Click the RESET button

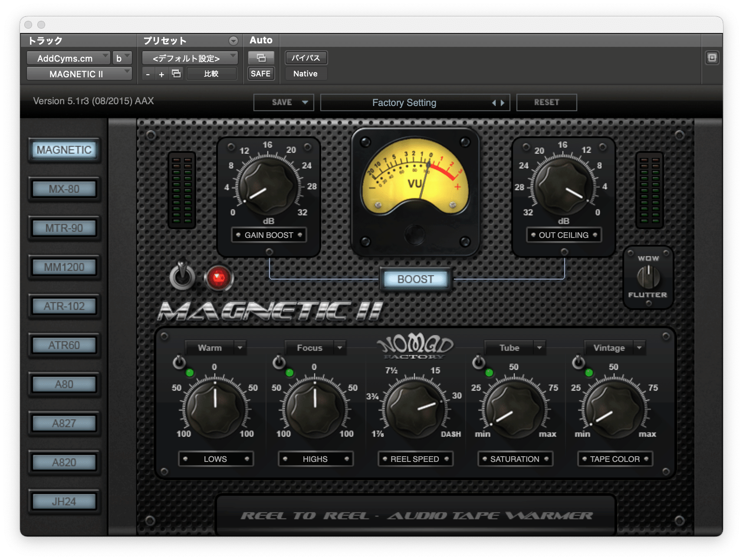point(546,102)
